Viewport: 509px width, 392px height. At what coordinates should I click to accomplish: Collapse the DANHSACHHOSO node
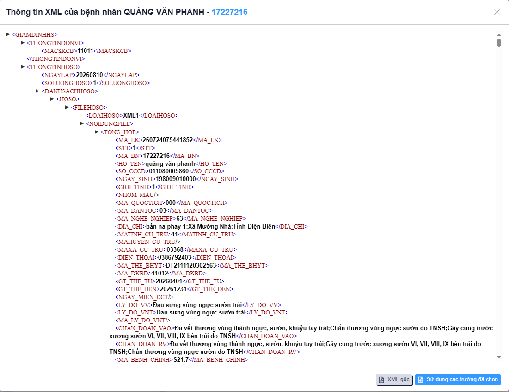(37, 91)
